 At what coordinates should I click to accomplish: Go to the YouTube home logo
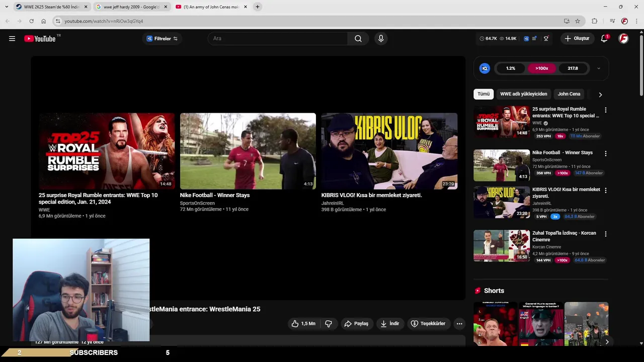[x=40, y=39]
